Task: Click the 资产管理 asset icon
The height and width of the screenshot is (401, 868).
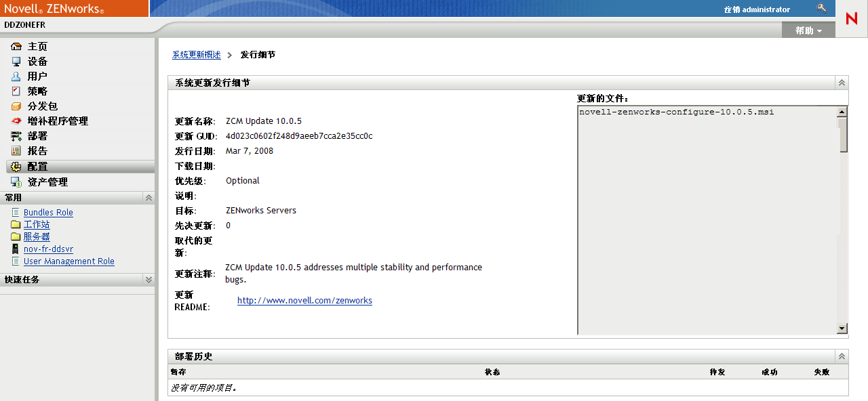Action: [x=16, y=182]
